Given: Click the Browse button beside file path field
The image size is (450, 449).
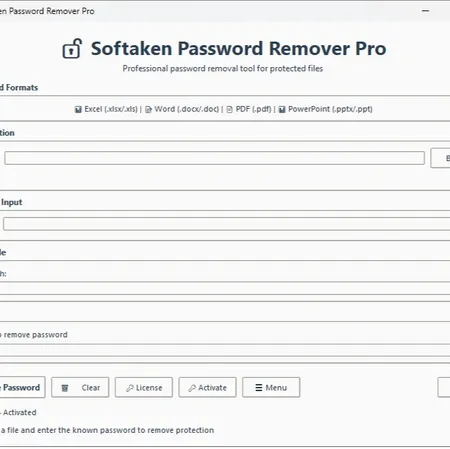Looking at the screenshot, I should (440, 158).
